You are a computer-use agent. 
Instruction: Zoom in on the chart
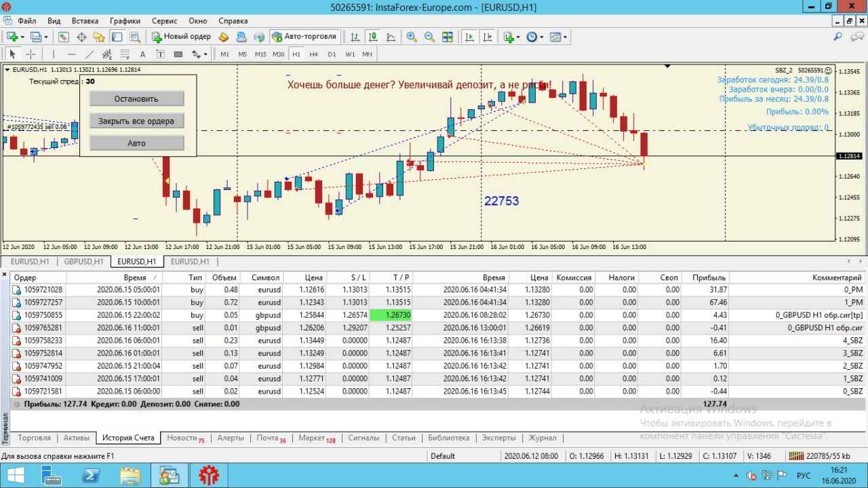pos(412,37)
